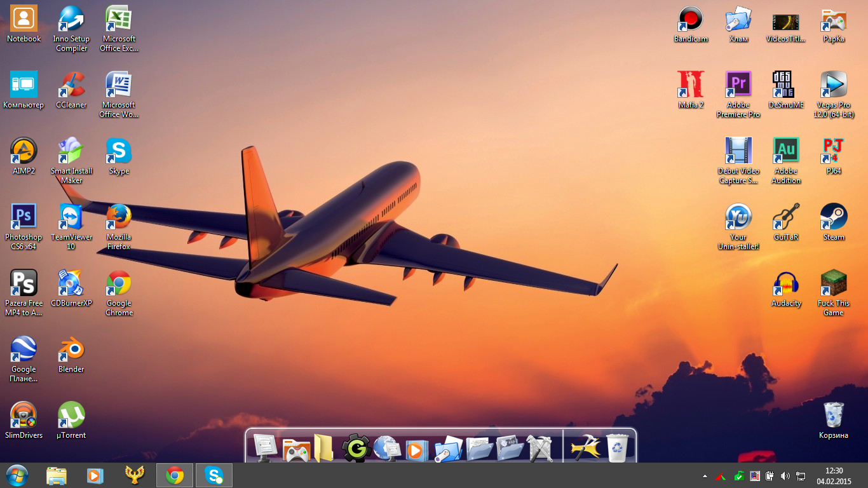The image size is (868, 488).
Task: Open the blue games folder in dock
Action: pos(448,449)
